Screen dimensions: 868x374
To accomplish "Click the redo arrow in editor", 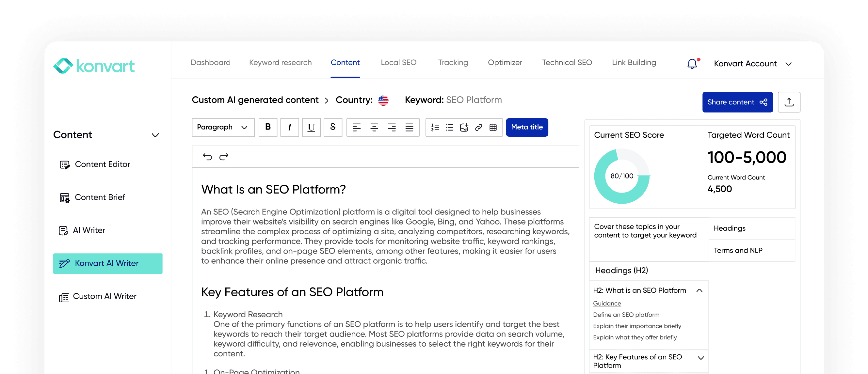I will (x=224, y=157).
